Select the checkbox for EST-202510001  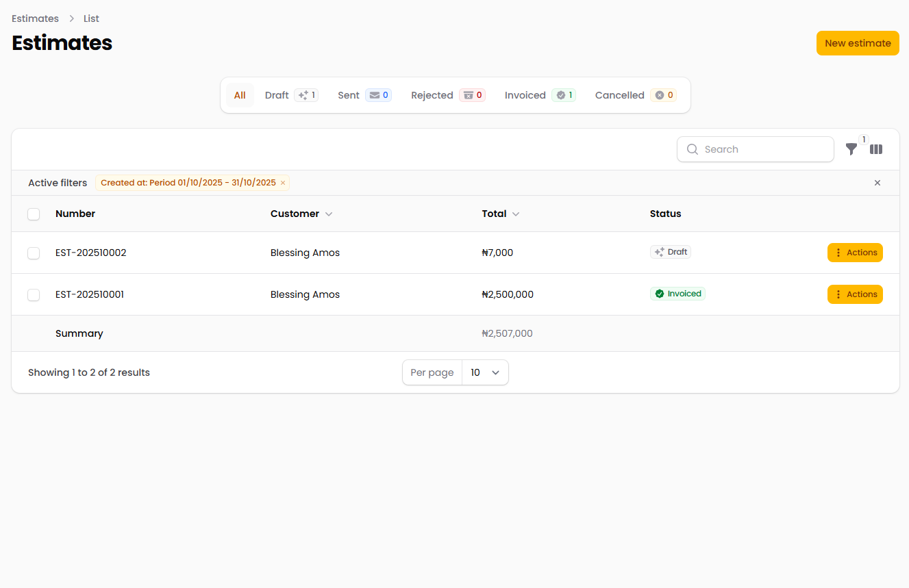click(34, 295)
